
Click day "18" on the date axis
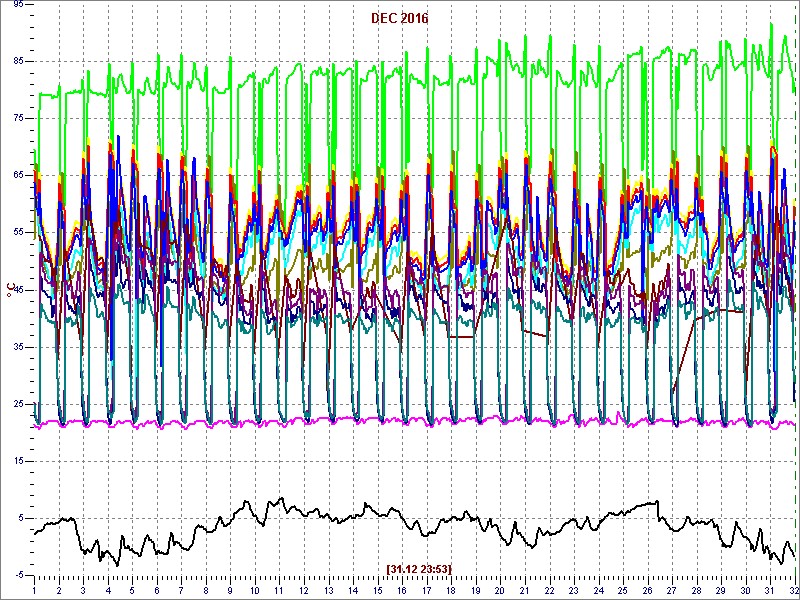451,590
